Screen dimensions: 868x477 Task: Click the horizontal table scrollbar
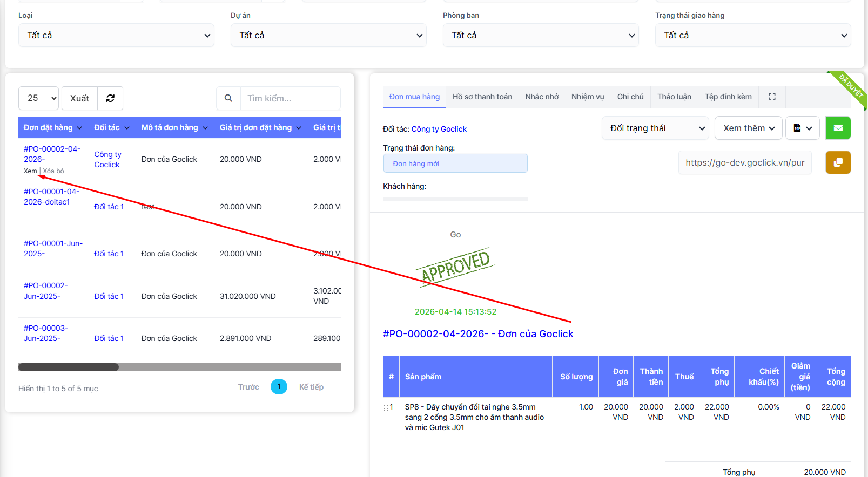tap(69, 367)
